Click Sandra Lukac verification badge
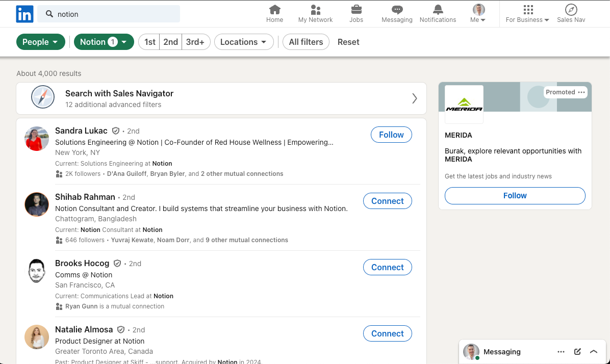 [116, 131]
